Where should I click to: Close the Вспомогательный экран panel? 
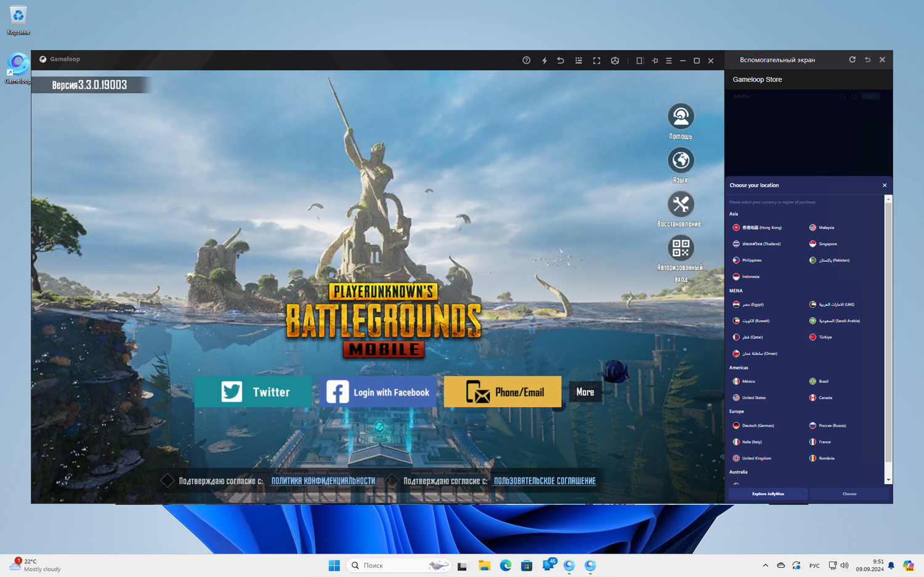tap(882, 60)
